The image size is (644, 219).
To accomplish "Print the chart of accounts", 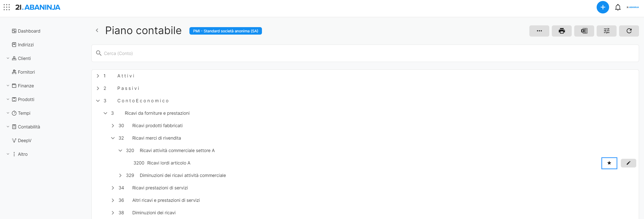I will [562, 31].
